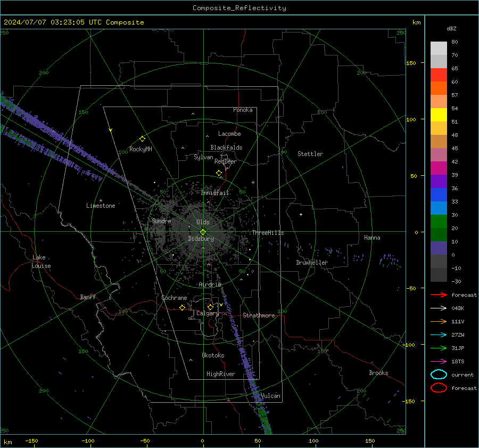Click the Banff town label
479x448 pixels.
tap(88, 297)
